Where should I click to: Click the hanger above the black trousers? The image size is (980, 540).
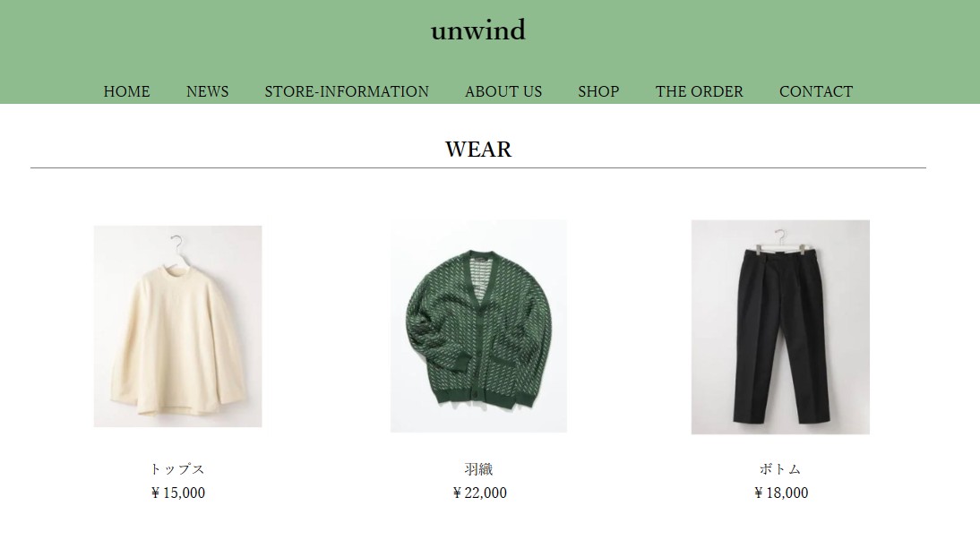click(x=779, y=239)
